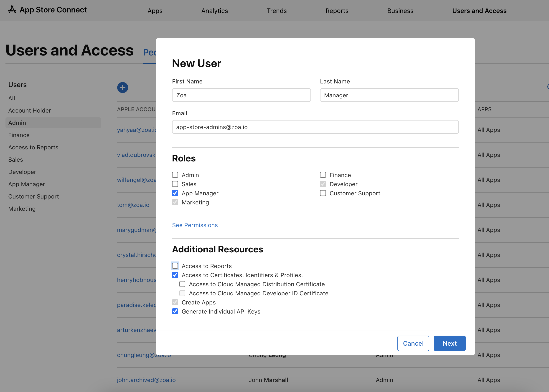
Task: Click the App Store Connect logo
Action: 47,10
